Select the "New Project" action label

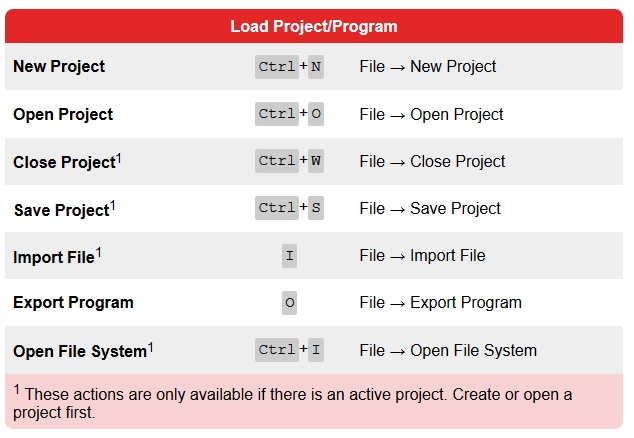(x=59, y=67)
